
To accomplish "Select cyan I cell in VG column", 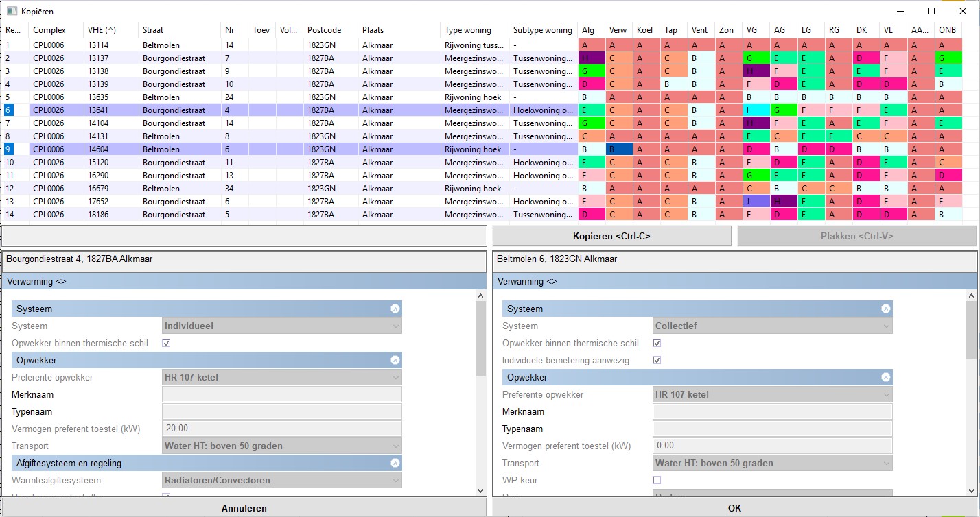I will pyautogui.click(x=756, y=110).
